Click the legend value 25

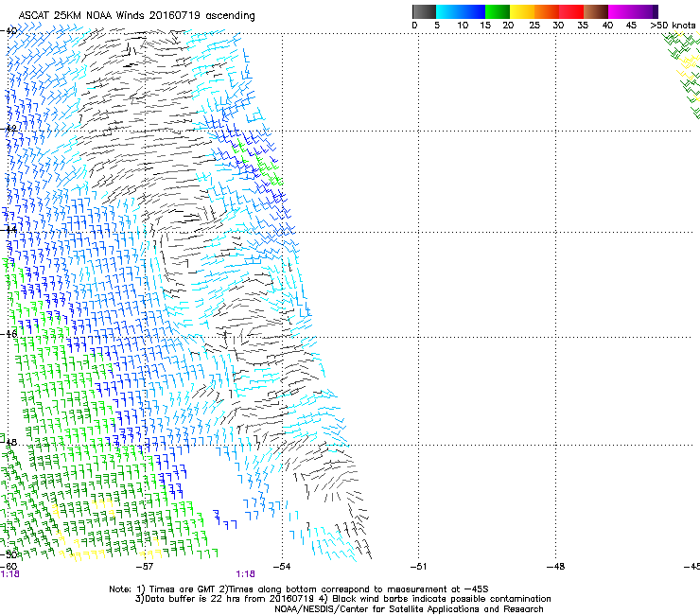534,26
